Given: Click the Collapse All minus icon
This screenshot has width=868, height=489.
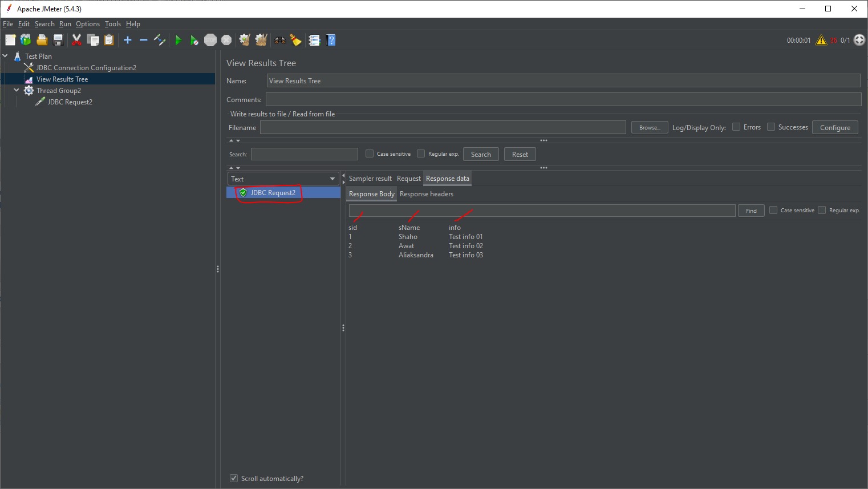Looking at the screenshot, I should point(144,40).
